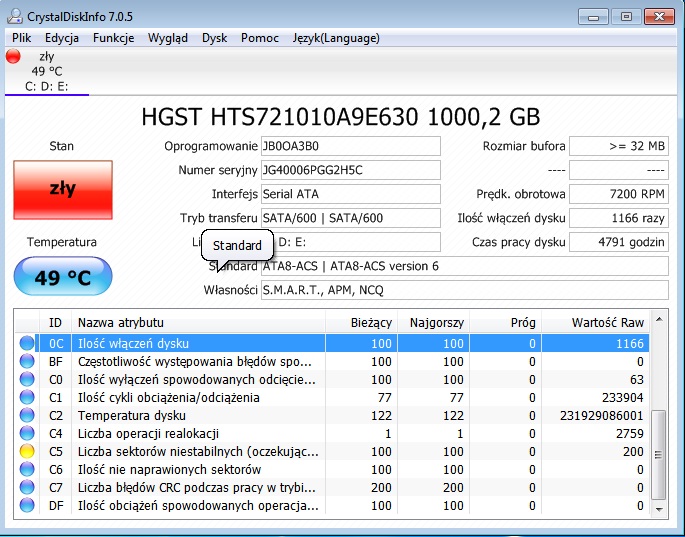Open the Pomoc menu
Image resolution: width=685 pixels, height=537 pixels.
(x=259, y=38)
